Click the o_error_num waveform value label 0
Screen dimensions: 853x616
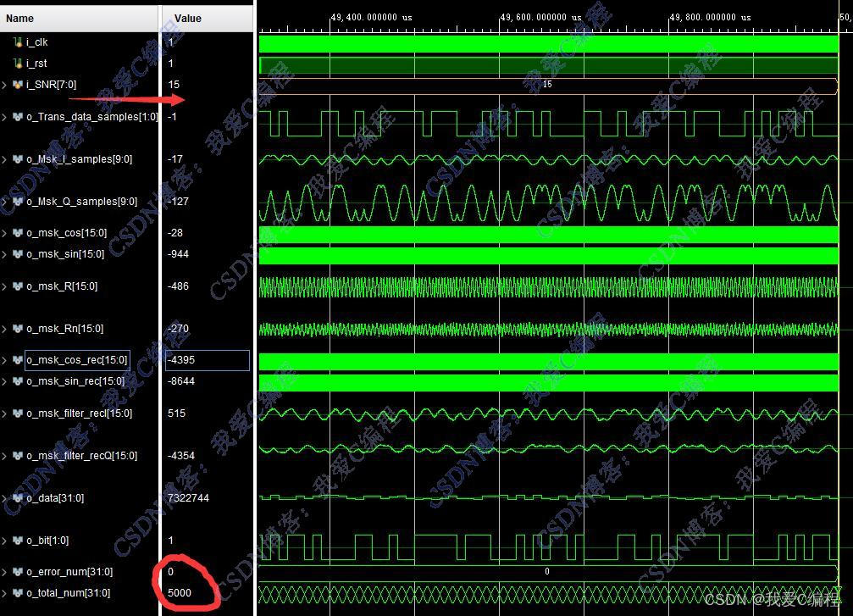(x=547, y=571)
